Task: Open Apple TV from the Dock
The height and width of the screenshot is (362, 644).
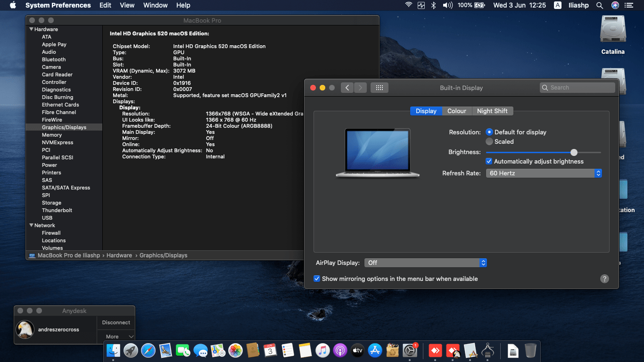Action: coord(357,350)
